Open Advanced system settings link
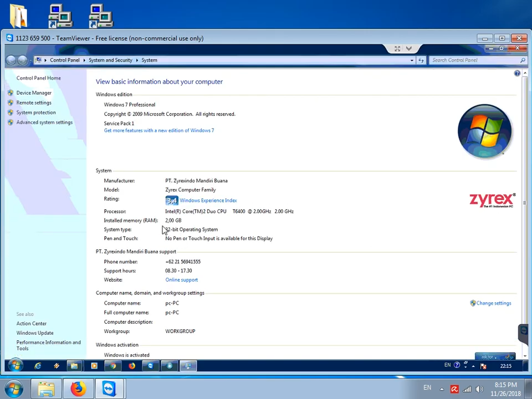This screenshot has width=532, height=399. tap(44, 122)
